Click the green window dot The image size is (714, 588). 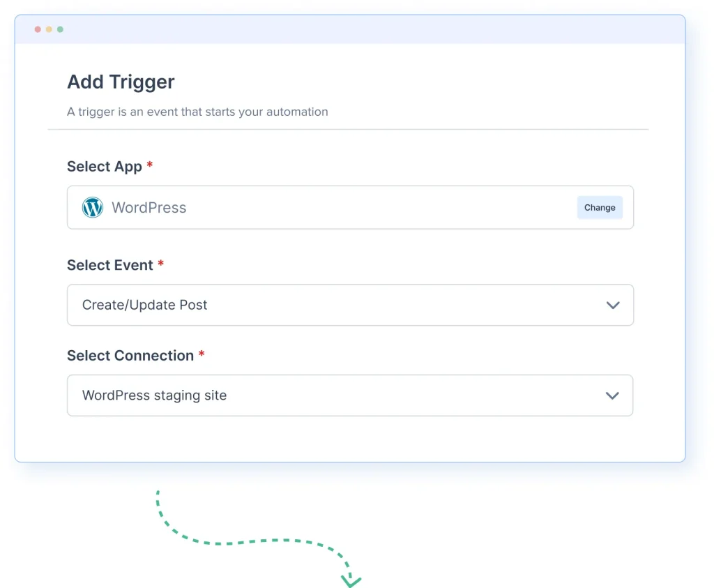(60, 29)
